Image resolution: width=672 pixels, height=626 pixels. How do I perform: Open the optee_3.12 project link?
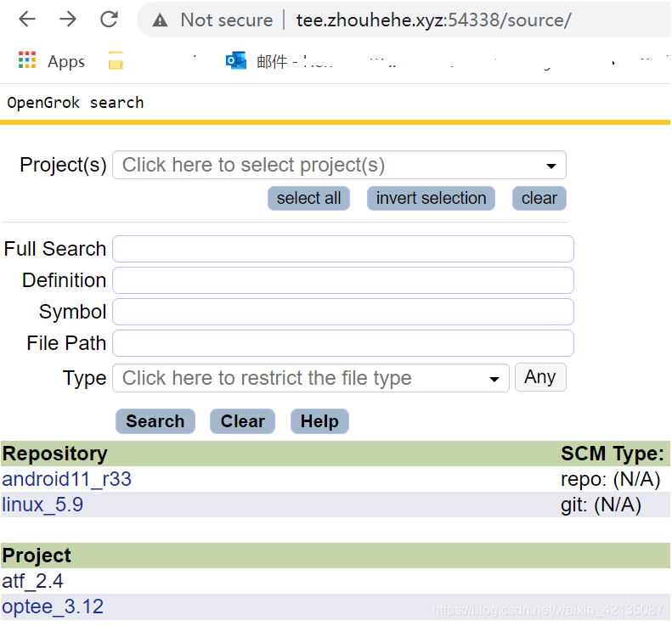[x=53, y=606]
